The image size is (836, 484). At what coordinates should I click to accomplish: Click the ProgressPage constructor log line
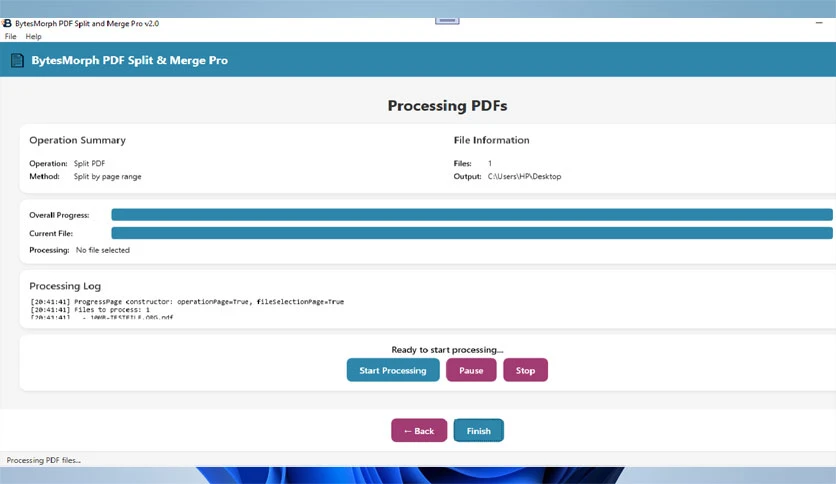click(187, 302)
